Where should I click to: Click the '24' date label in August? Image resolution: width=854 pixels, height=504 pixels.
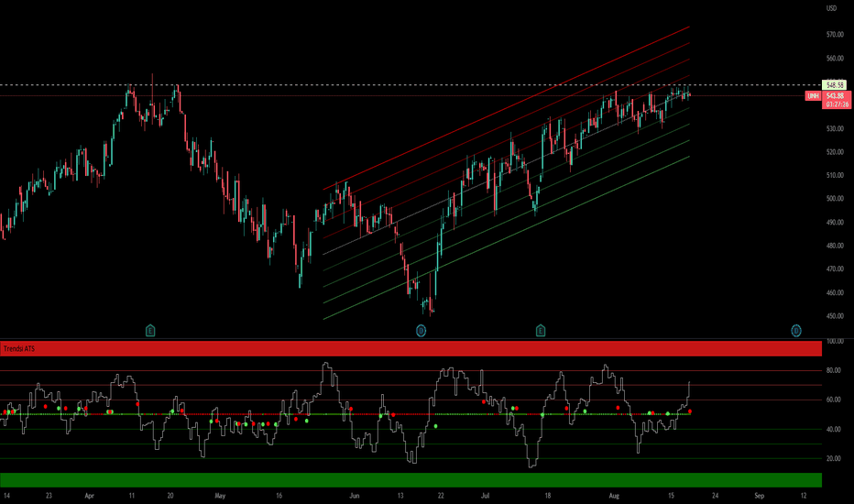[x=715, y=496]
